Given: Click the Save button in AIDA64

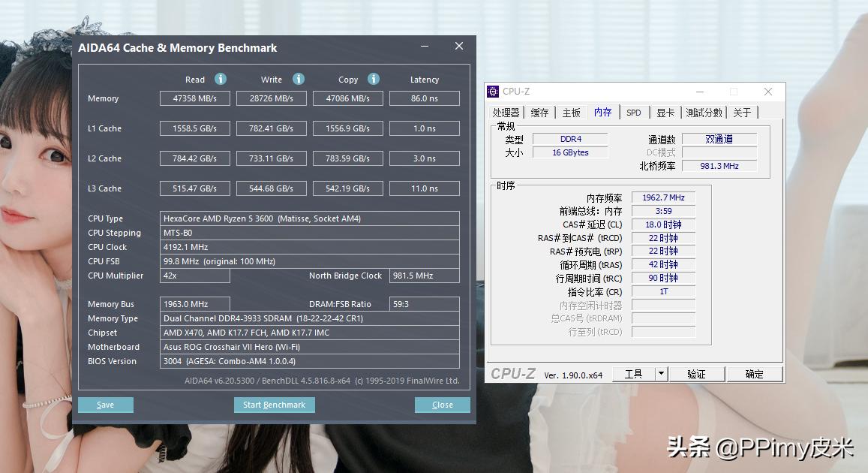Looking at the screenshot, I should (x=105, y=405).
